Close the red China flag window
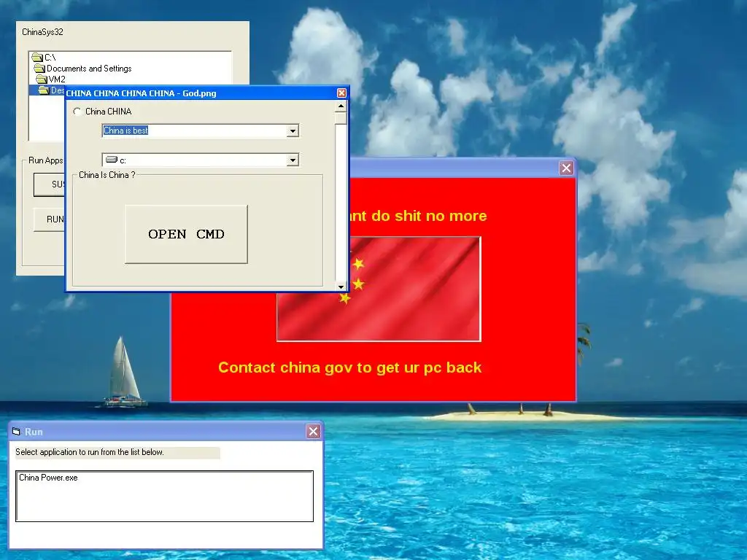747x560 pixels. (566, 168)
